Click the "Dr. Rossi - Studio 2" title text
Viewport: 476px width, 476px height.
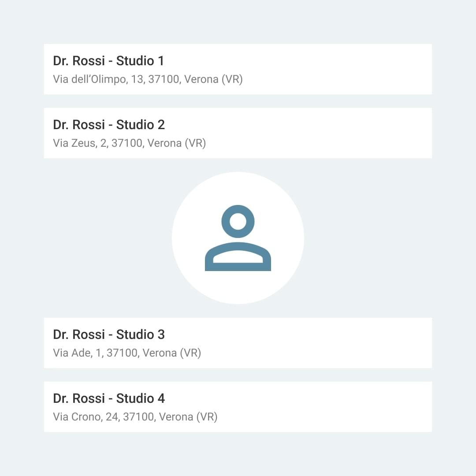tap(109, 125)
